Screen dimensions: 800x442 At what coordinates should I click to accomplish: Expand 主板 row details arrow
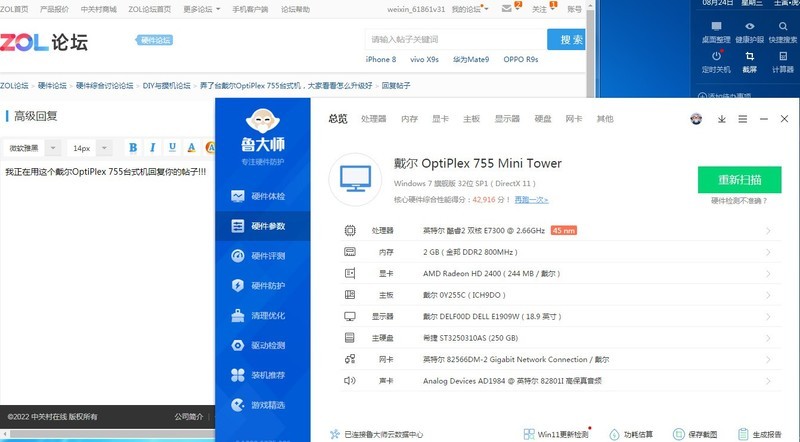(x=768, y=296)
